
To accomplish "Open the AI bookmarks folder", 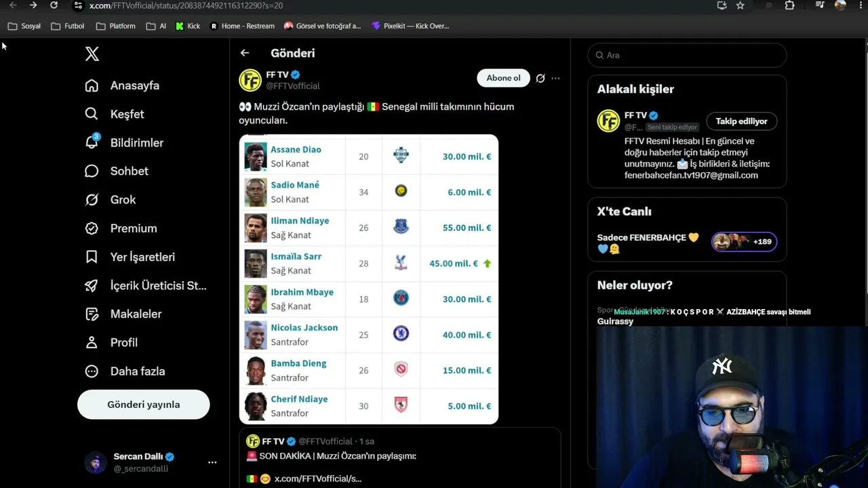I will pyautogui.click(x=156, y=26).
